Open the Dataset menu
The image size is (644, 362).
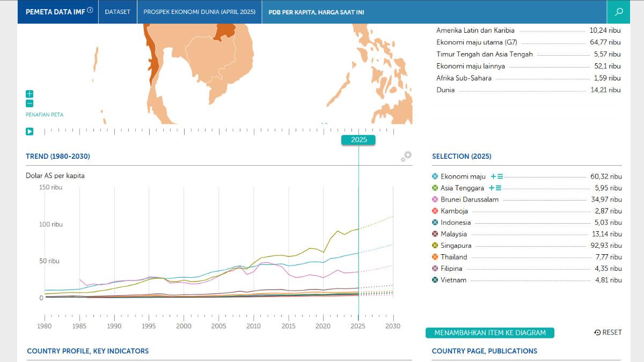(118, 12)
